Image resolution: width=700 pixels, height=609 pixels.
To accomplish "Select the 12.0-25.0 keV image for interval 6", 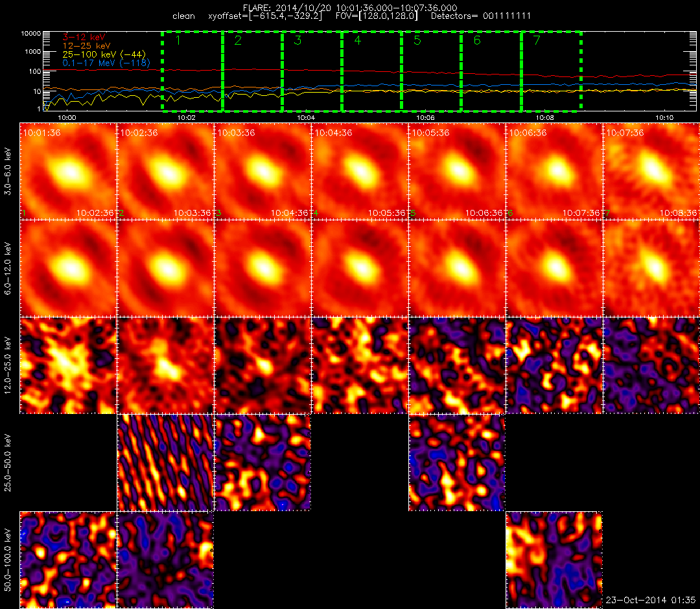I will point(554,365).
